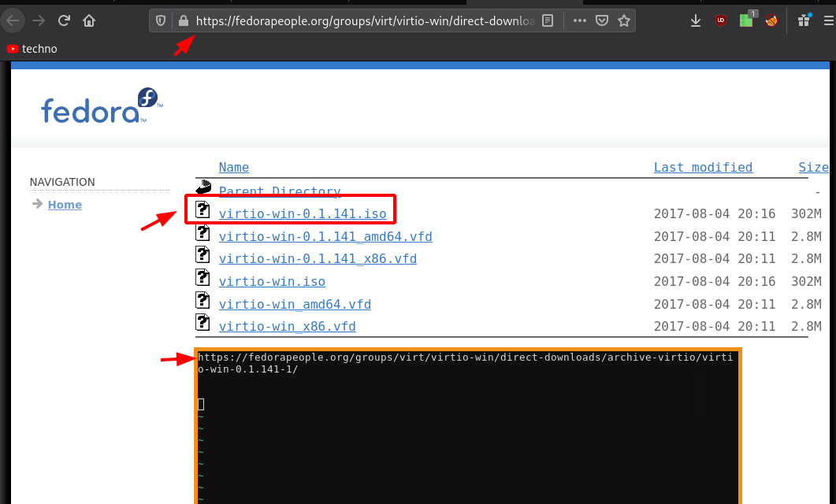
Task: Go to the browser Home page
Action: (89, 20)
